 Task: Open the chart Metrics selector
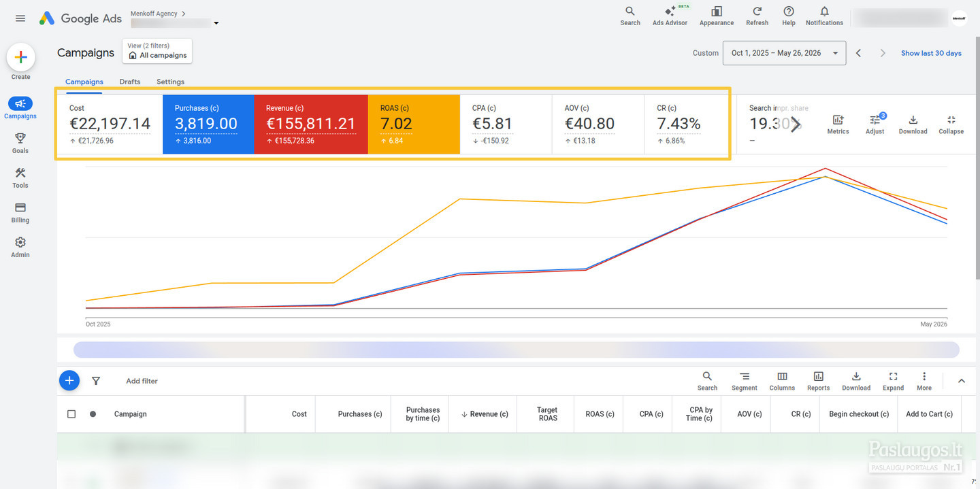coord(838,124)
